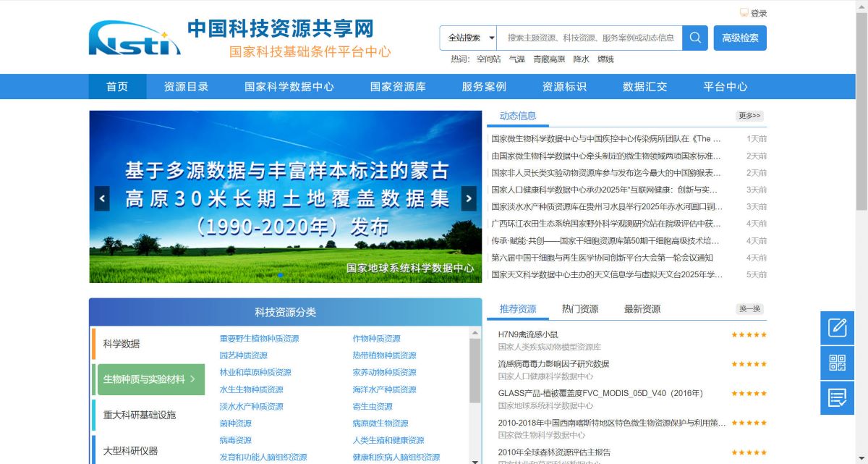Refresh recommendations with 换一换 button

749,309
